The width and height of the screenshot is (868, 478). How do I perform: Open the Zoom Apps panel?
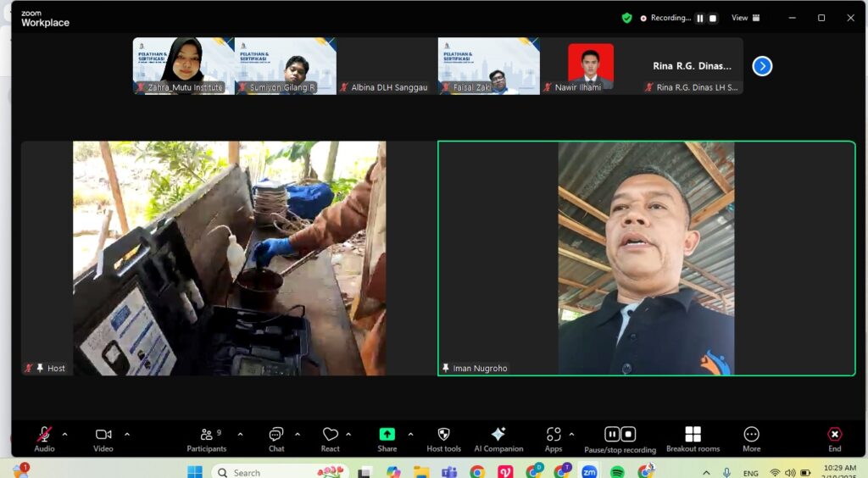pyautogui.click(x=554, y=436)
